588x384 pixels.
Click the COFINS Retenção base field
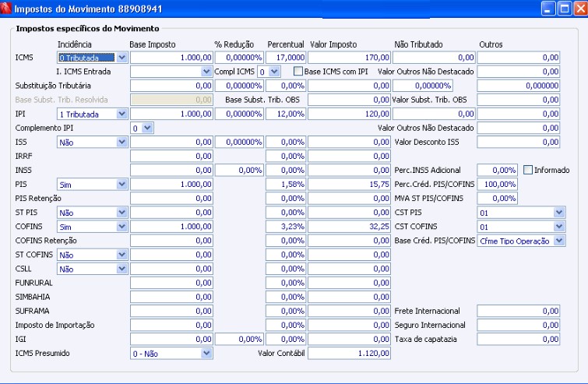pyautogui.click(x=172, y=241)
